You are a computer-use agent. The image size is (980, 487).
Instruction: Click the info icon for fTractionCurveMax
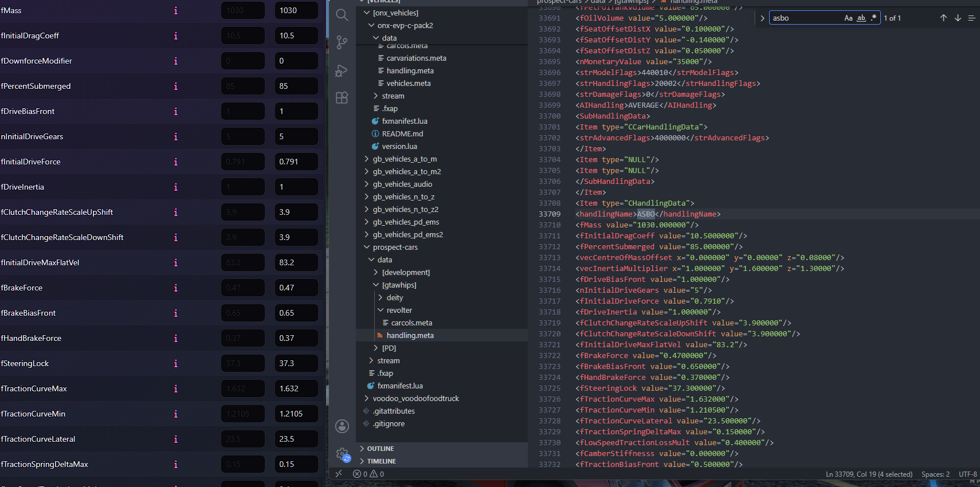click(175, 388)
